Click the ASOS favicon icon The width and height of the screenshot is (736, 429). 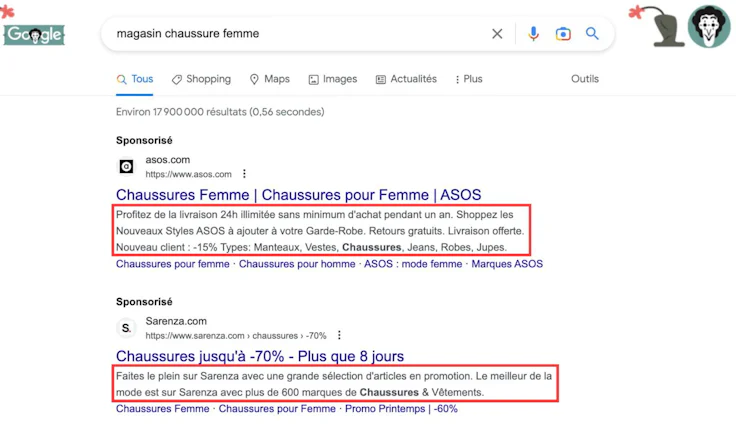click(126, 166)
